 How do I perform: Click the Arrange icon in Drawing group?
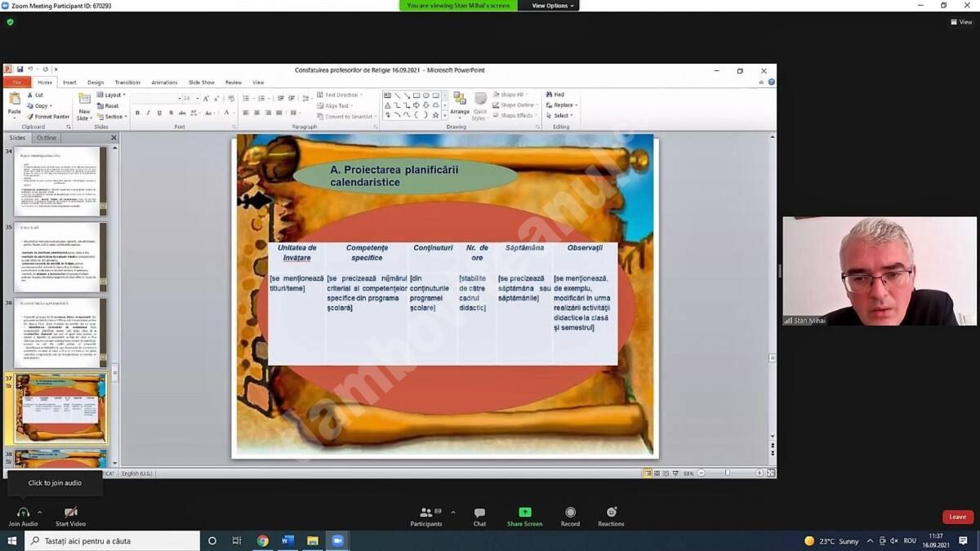pos(460,100)
